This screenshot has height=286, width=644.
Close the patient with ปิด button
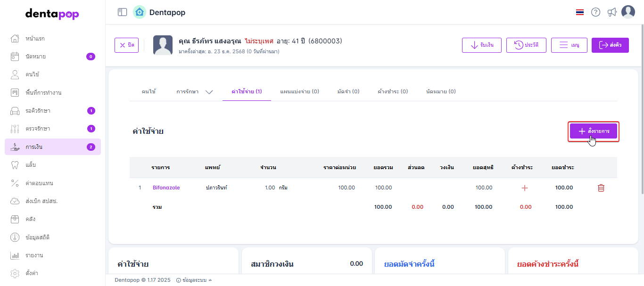click(127, 45)
